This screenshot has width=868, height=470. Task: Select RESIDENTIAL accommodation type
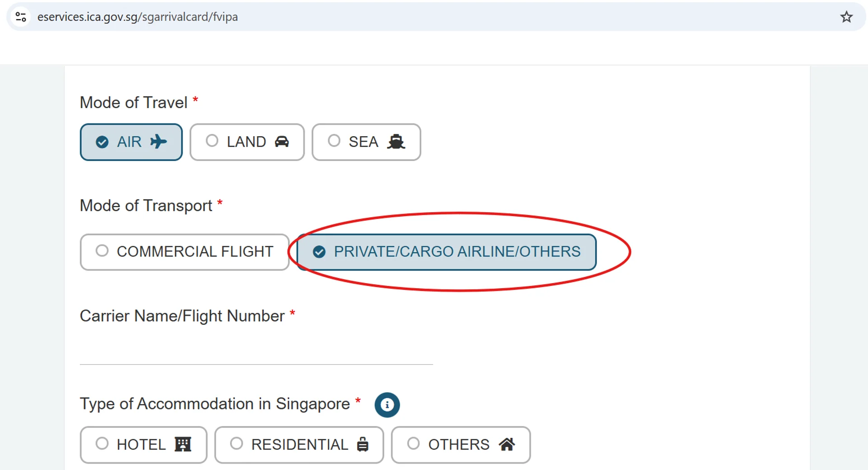(299, 445)
